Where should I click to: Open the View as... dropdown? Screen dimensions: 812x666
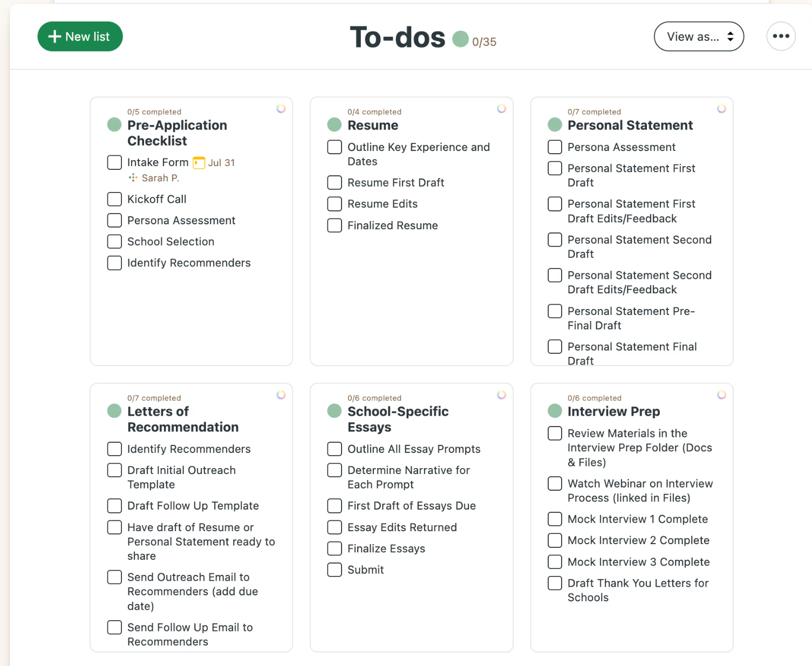point(699,36)
